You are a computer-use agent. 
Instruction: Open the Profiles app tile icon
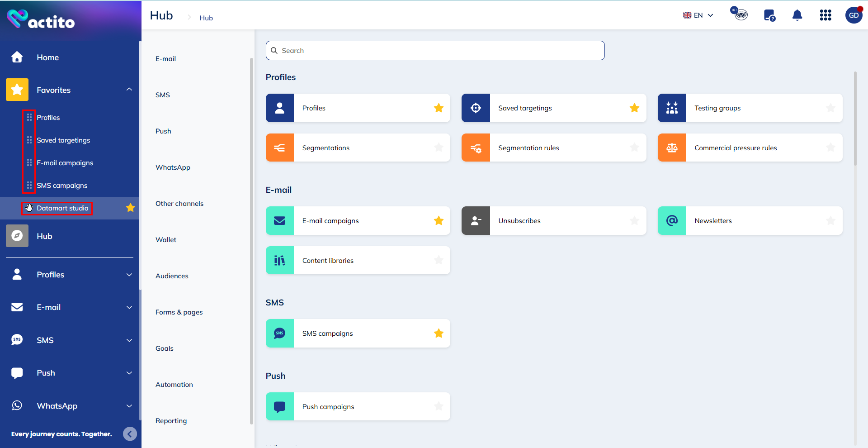pos(279,108)
